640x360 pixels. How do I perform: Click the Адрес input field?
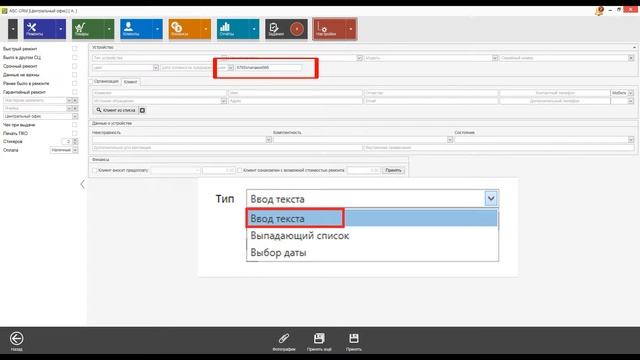[295, 101]
